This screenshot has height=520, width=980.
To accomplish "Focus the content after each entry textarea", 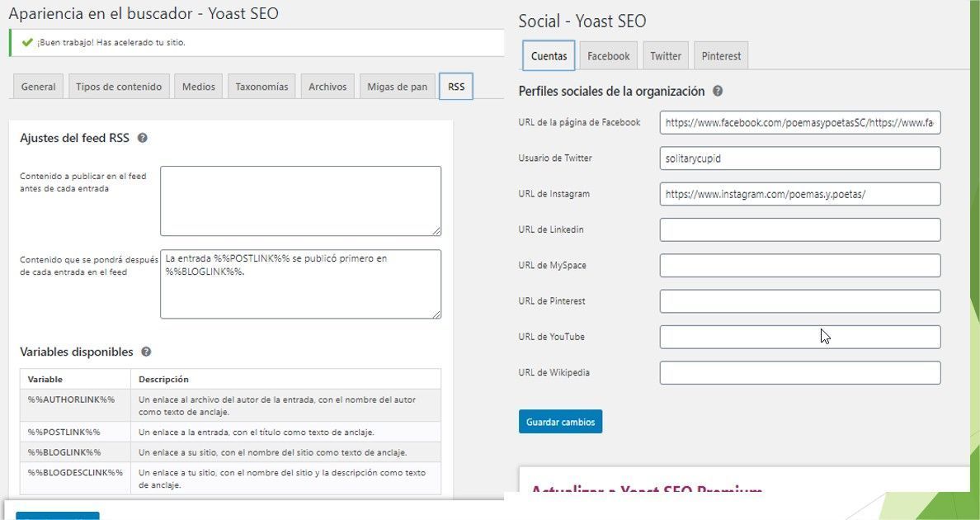I will (x=300, y=285).
